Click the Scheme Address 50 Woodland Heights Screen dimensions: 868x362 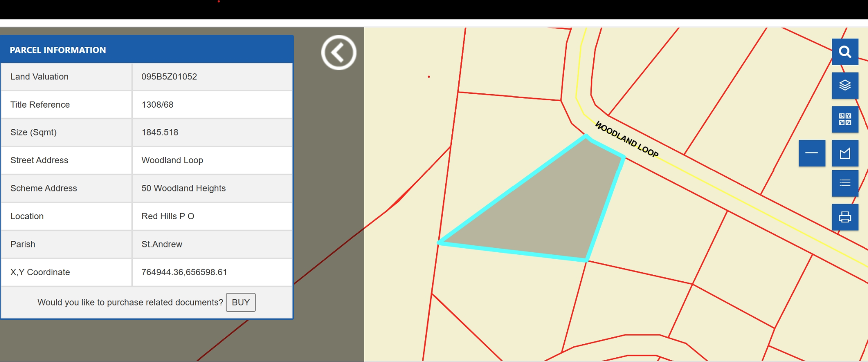click(184, 188)
